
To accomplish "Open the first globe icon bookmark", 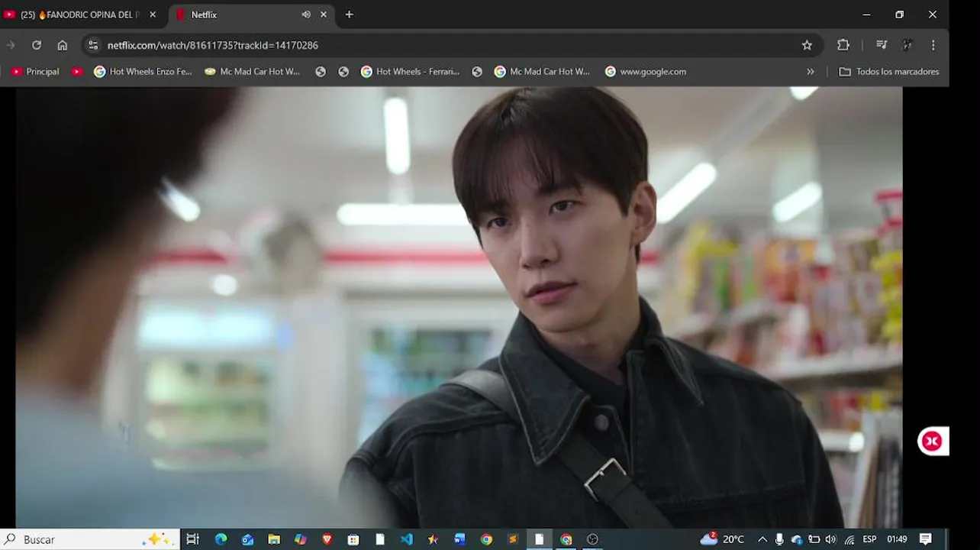I will point(321,71).
